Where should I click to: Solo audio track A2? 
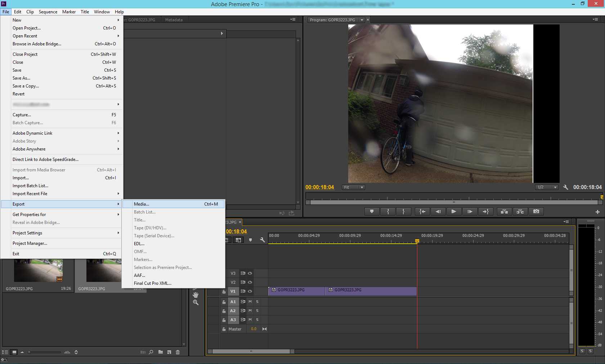click(x=257, y=311)
